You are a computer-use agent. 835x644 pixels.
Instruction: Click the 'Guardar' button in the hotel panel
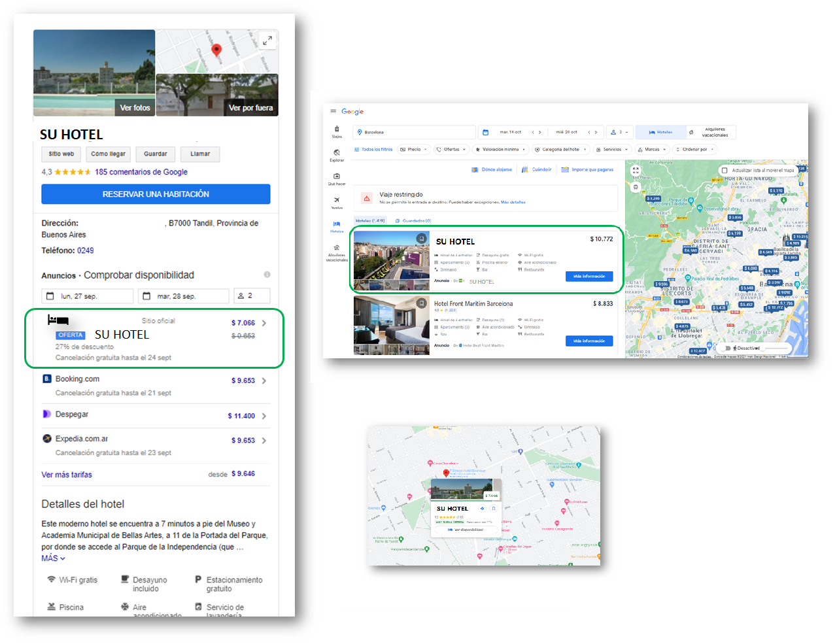coord(156,154)
